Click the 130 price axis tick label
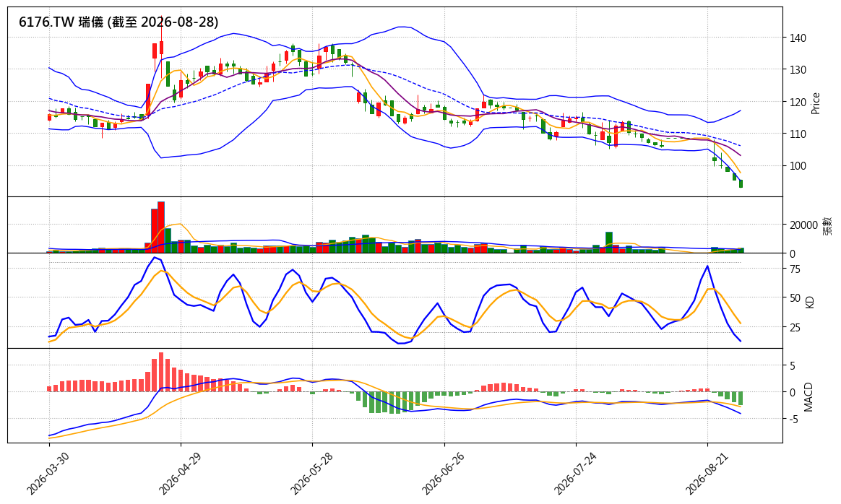This screenshot has height=504, width=841. [797, 70]
